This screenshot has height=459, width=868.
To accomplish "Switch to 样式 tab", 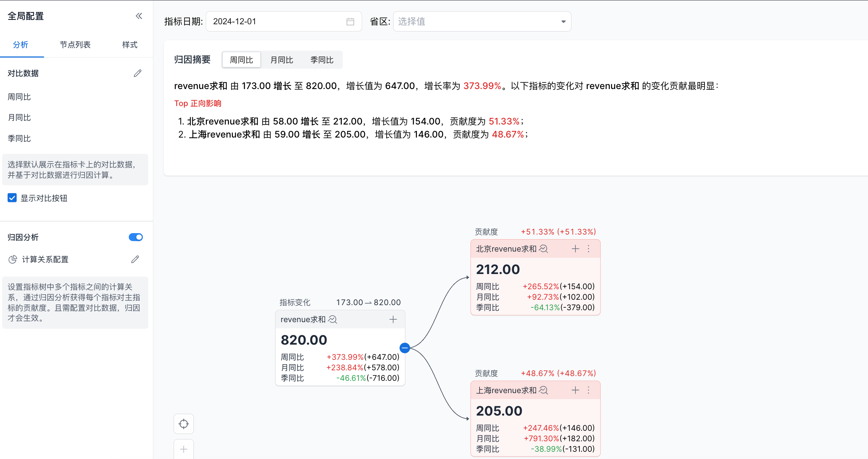I will [129, 45].
